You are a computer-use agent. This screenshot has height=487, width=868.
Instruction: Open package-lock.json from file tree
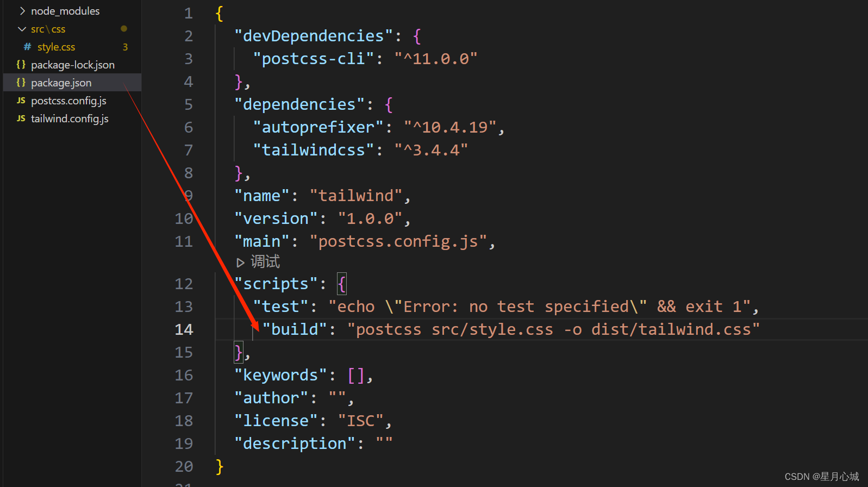coord(73,65)
